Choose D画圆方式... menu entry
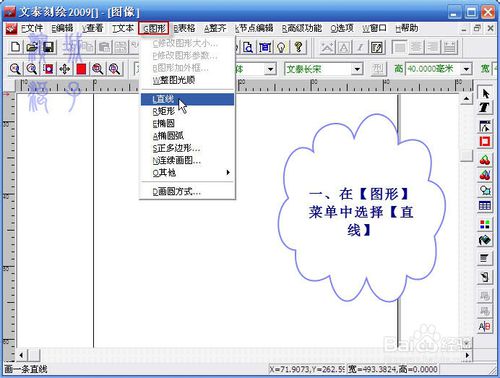Viewport: 500px width, 378px height. (x=187, y=191)
